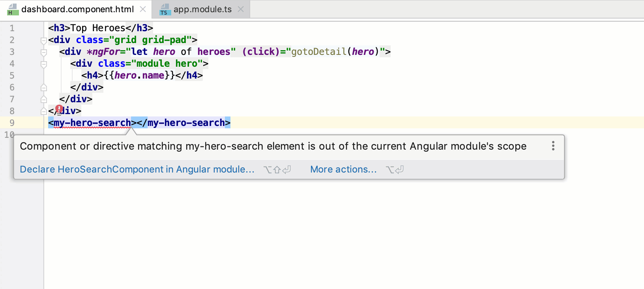The image size is (644, 289).
Task: Select the dashboard.component.html tab
Action: pyautogui.click(x=77, y=9)
